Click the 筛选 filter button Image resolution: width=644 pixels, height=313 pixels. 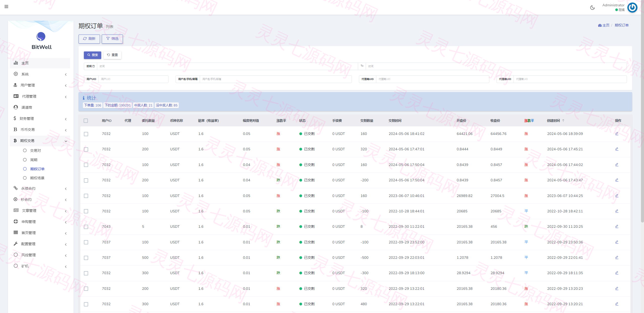[x=112, y=39]
